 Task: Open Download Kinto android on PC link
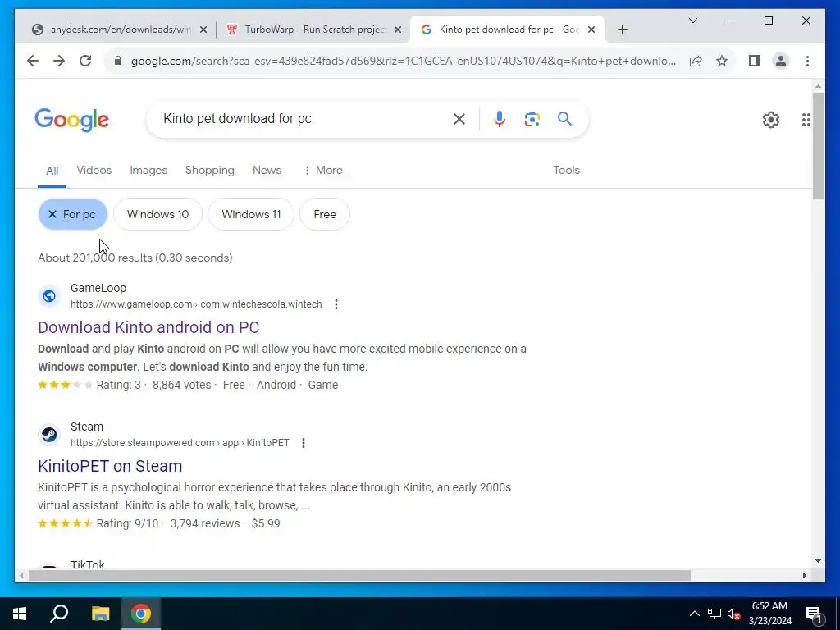pyautogui.click(x=148, y=327)
